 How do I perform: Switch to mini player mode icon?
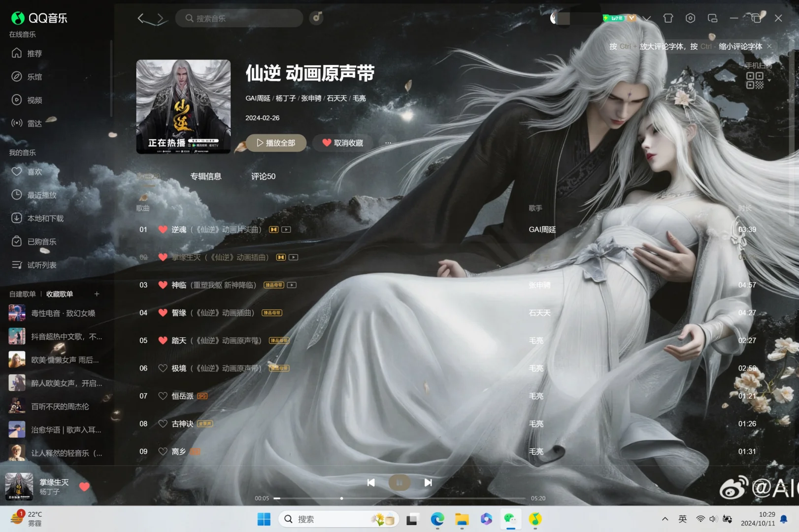pos(712,18)
